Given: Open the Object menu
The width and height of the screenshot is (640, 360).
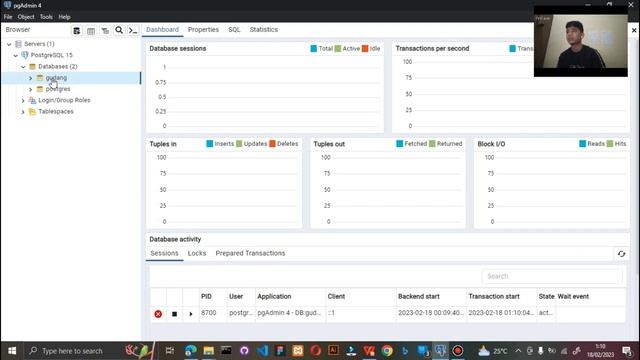Looking at the screenshot, I should coord(26,17).
